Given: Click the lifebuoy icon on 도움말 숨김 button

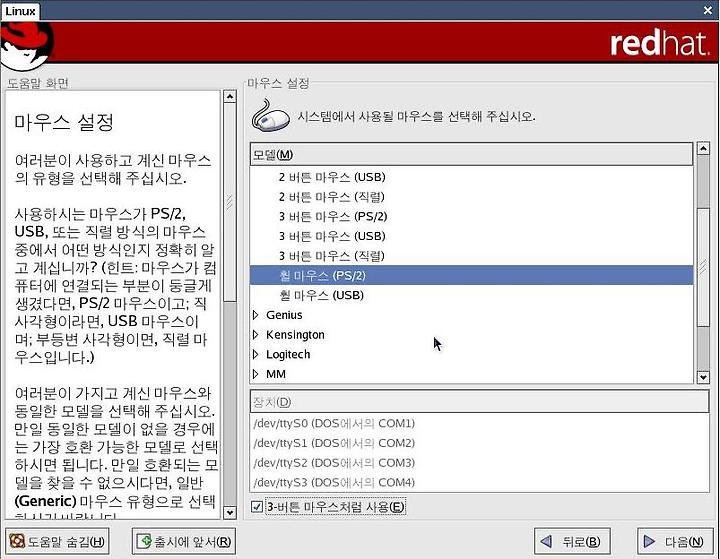Looking at the screenshot, I should click(x=17, y=541).
